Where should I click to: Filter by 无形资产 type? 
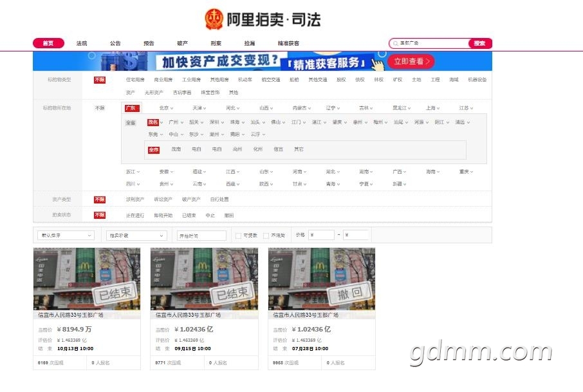coord(154,92)
